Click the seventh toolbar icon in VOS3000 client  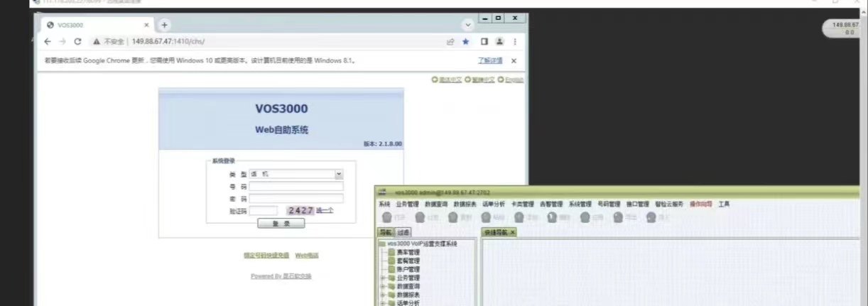pyautogui.click(x=585, y=218)
